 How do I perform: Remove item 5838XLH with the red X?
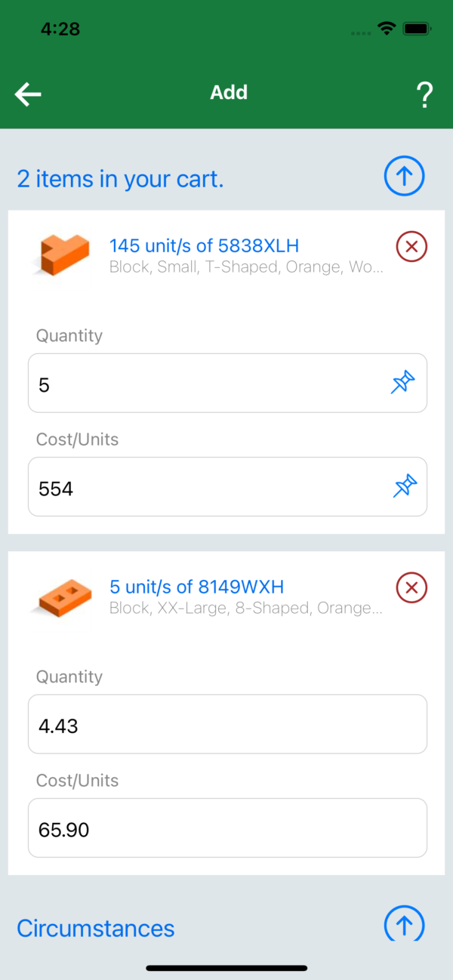pos(411,246)
